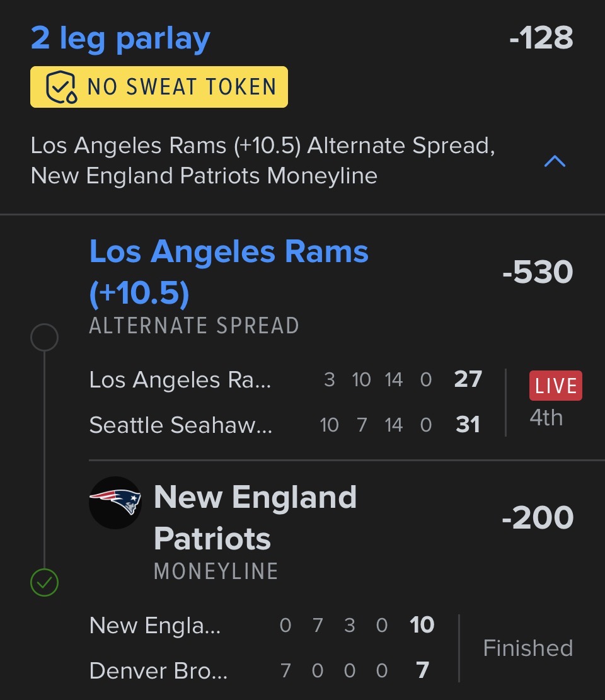Open the 2 leg parlay title
Image resolution: width=605 pixels, height=700 pixels.
pos(120,38)
